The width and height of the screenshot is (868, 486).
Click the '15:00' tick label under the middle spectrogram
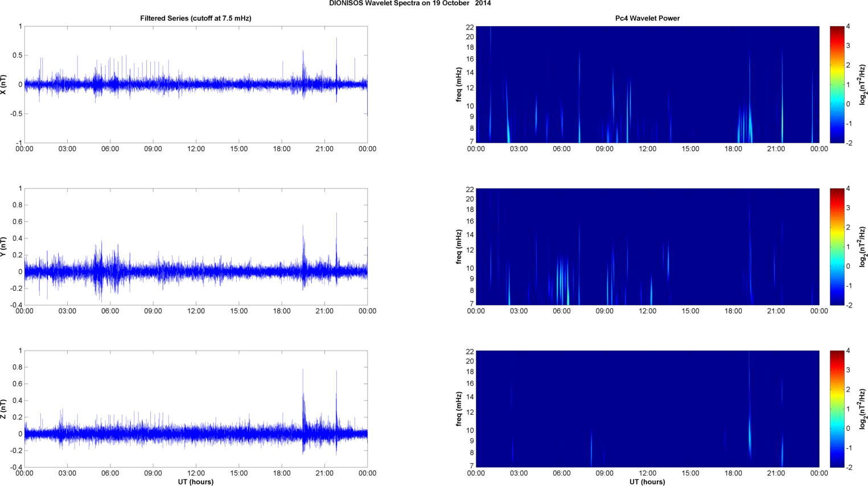[x=690, y=311]
